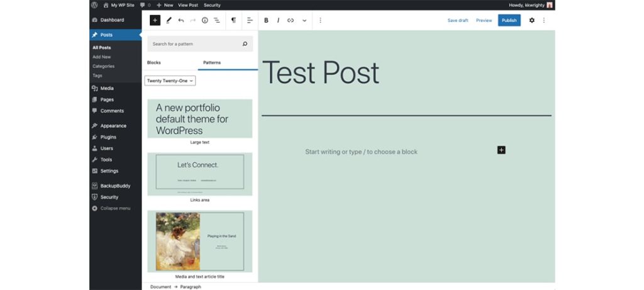Toggle Italic formatting
This screenshot has width=644, height=290.
[x=278, y=20]
